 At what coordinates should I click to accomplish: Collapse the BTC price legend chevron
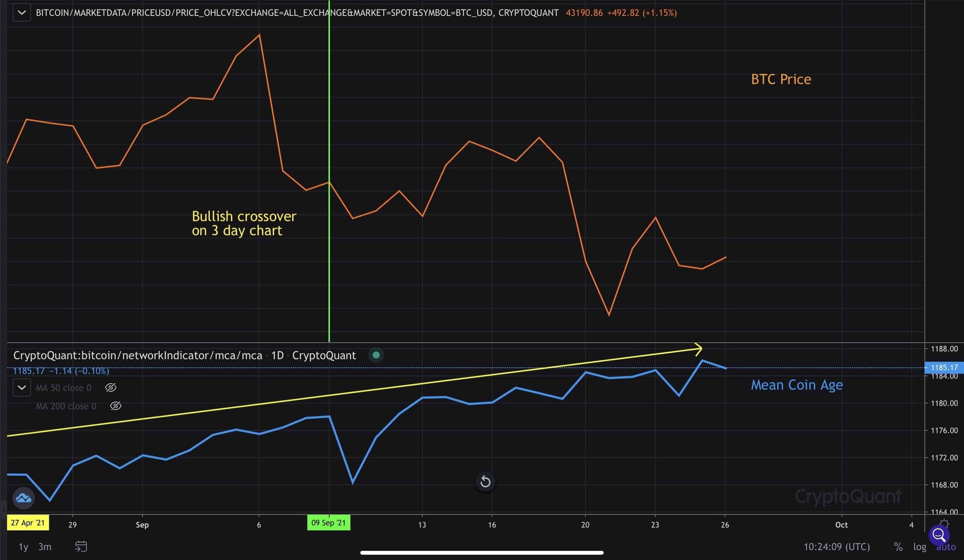[22, 13]
